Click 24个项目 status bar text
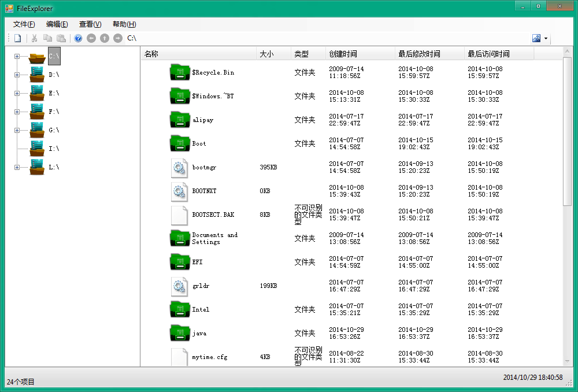This screenshot has height=392, width=578. (x=21, y=382)
